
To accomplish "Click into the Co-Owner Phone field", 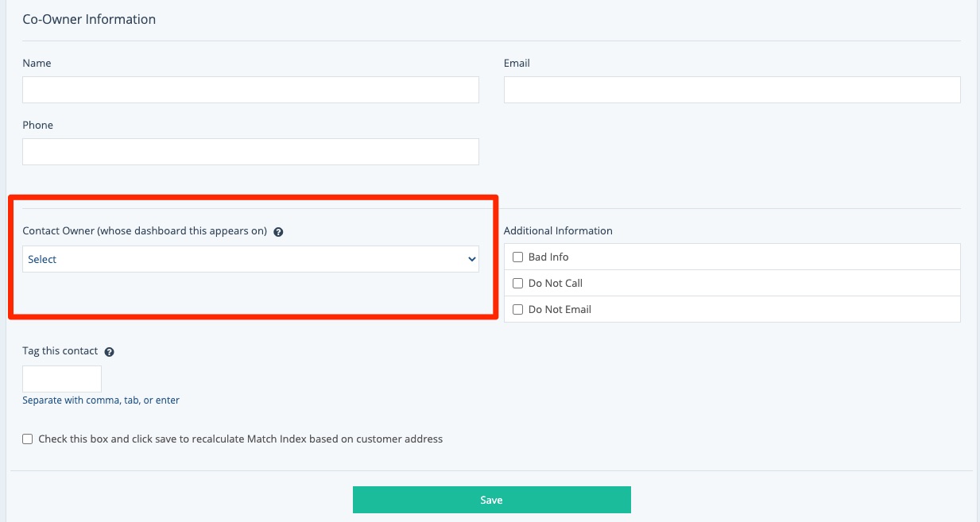I will (x=250, y=152).
